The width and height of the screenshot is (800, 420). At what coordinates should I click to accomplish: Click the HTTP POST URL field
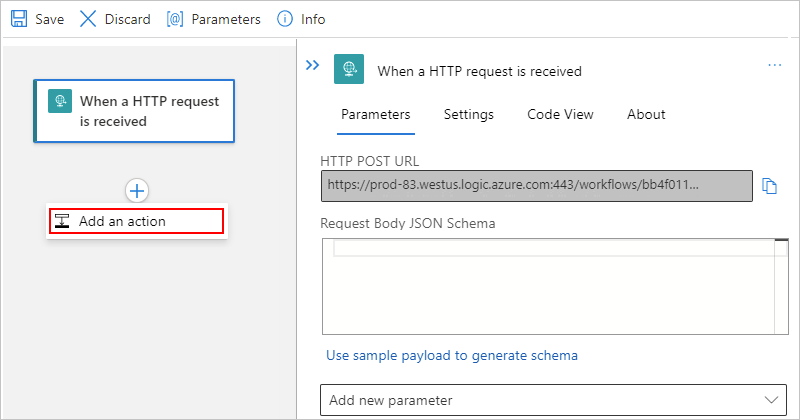(536, 185)
